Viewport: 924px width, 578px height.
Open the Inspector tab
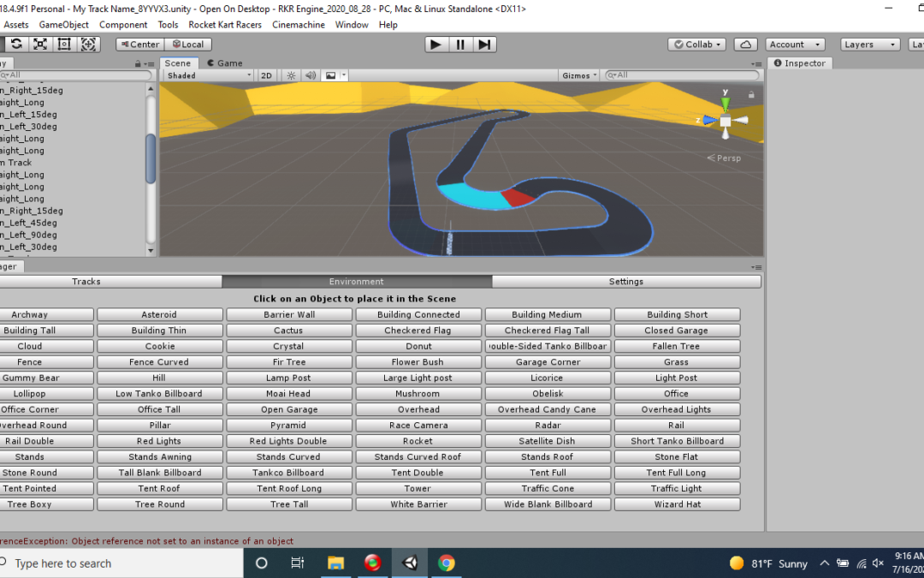tap(800, 63)
